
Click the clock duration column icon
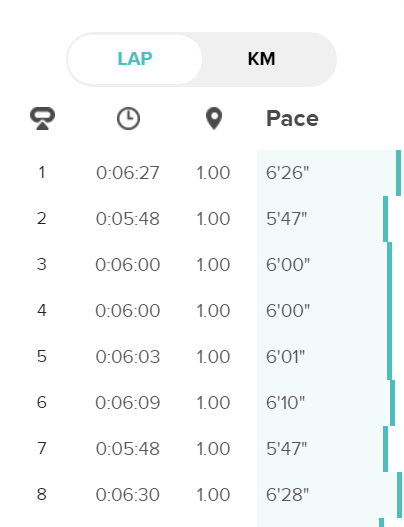128,119
